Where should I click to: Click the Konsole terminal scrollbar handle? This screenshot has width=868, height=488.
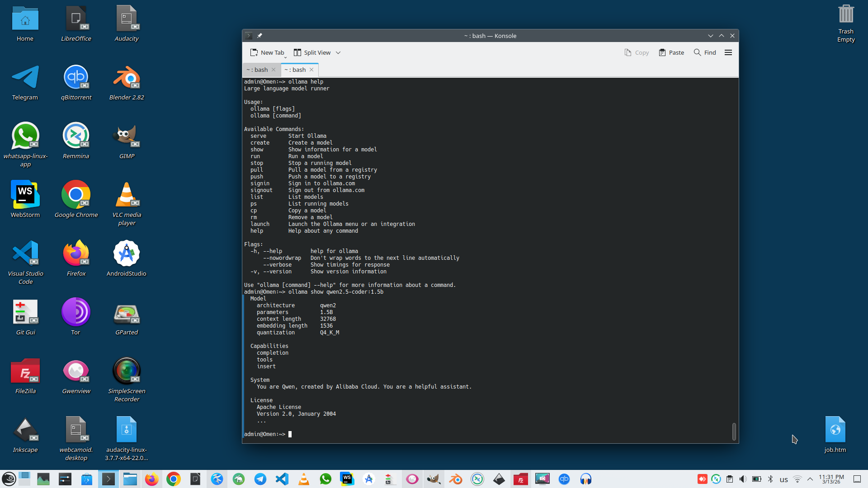coord(734,431)
